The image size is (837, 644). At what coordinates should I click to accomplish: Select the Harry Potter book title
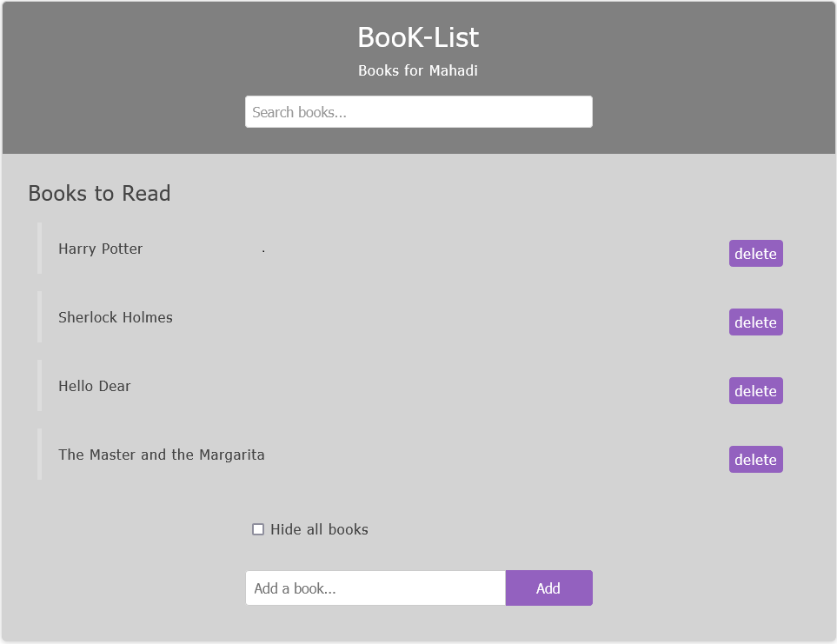tap(101, 249)
